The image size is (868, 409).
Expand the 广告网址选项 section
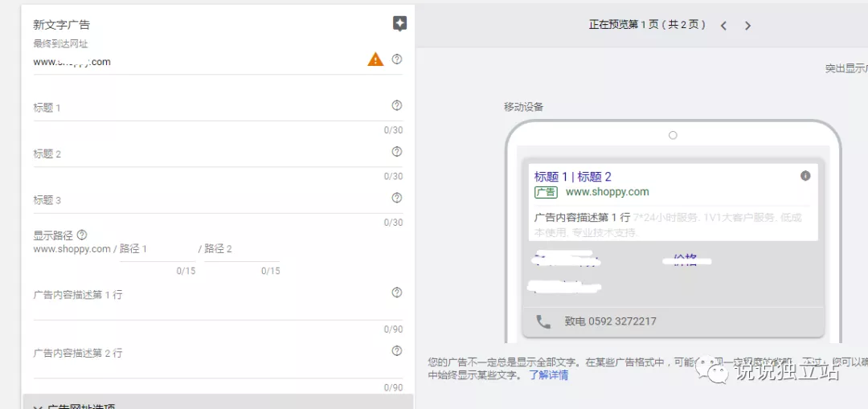[x=218, y=402]
